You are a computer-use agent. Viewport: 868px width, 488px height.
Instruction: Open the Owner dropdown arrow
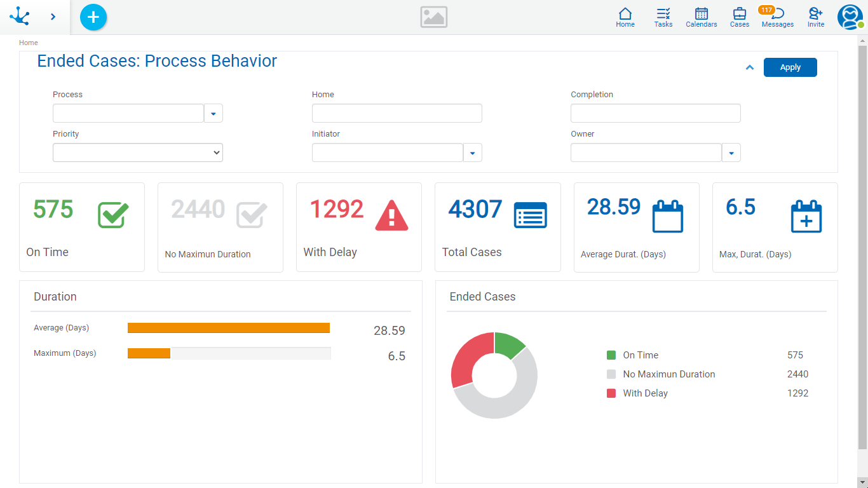[731, 153]
